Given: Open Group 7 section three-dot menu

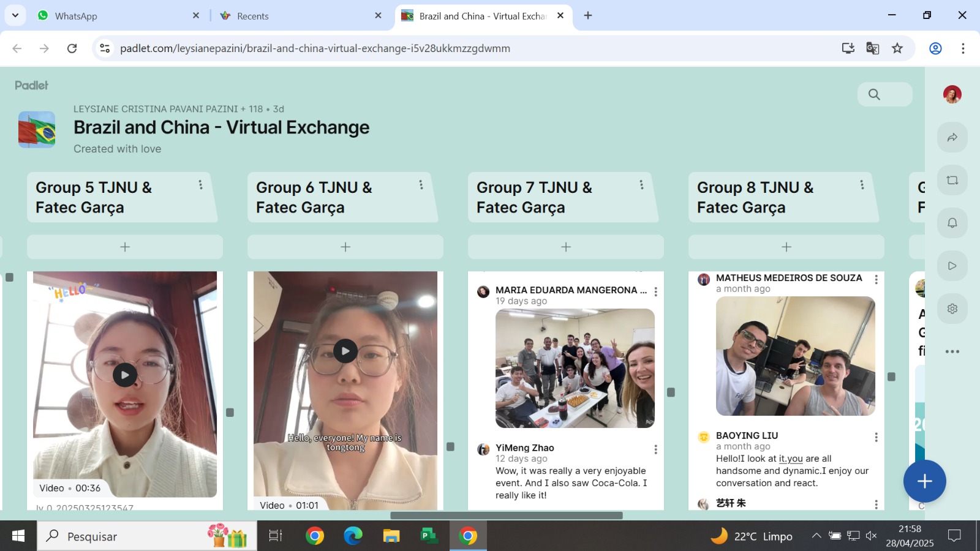Looking at the screenshot, I should 641,185.
